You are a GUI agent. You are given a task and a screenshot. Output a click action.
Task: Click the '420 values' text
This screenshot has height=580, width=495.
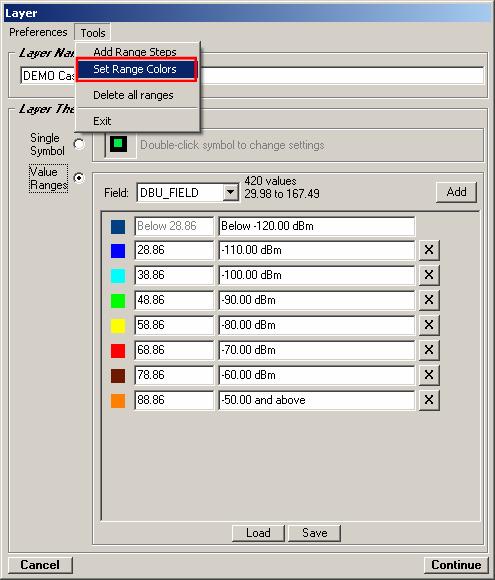(270, 181)
